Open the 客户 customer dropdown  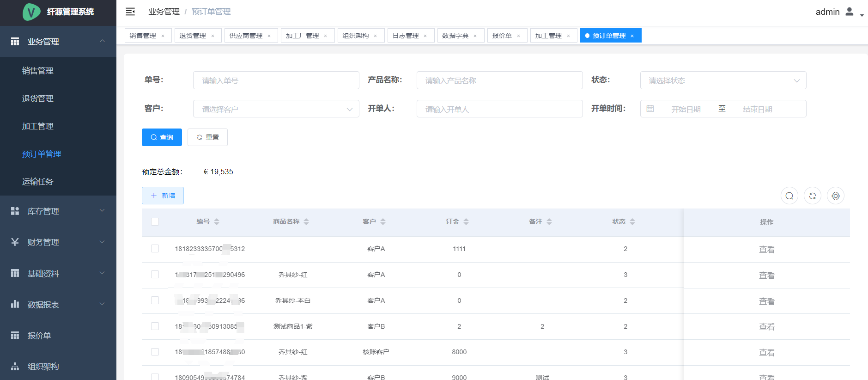[276, 109]
